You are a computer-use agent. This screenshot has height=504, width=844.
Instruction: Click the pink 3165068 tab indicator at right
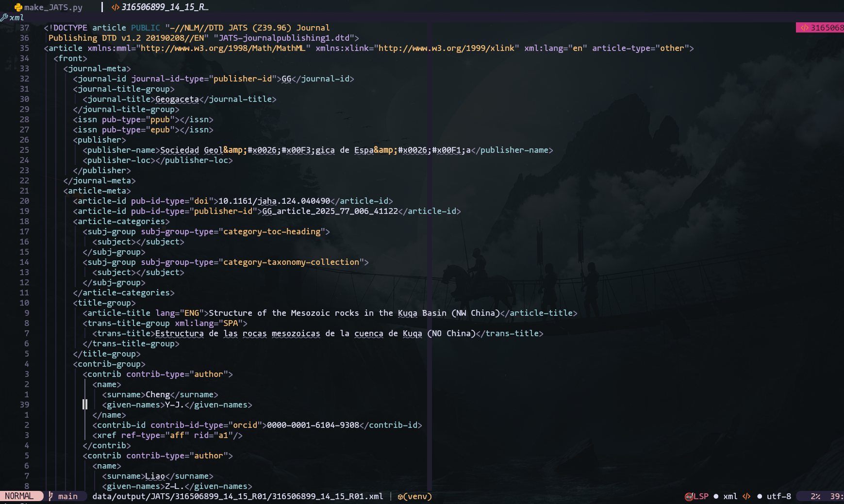tap(820, 28)
